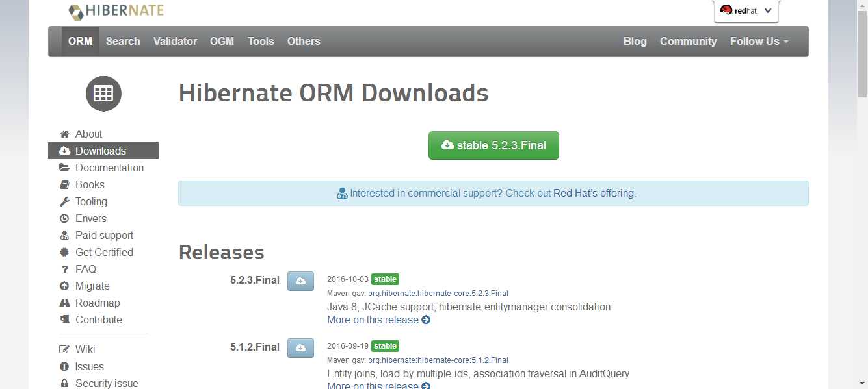Viewport: 868px width, 389px height.
Task: Click the commercial support person icon
Action: (342, 194)
